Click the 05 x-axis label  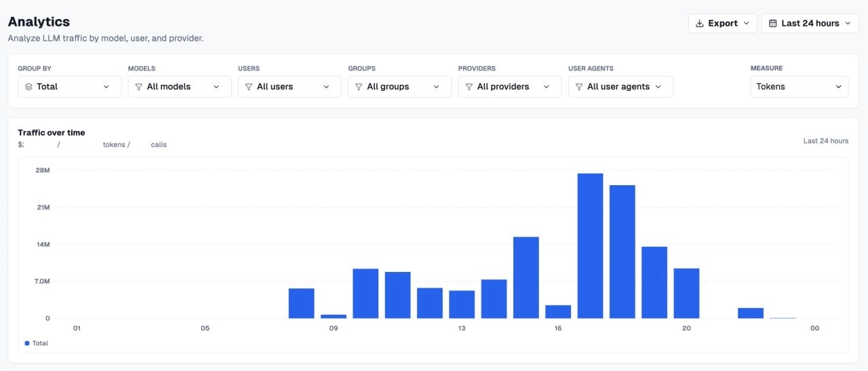205,328
